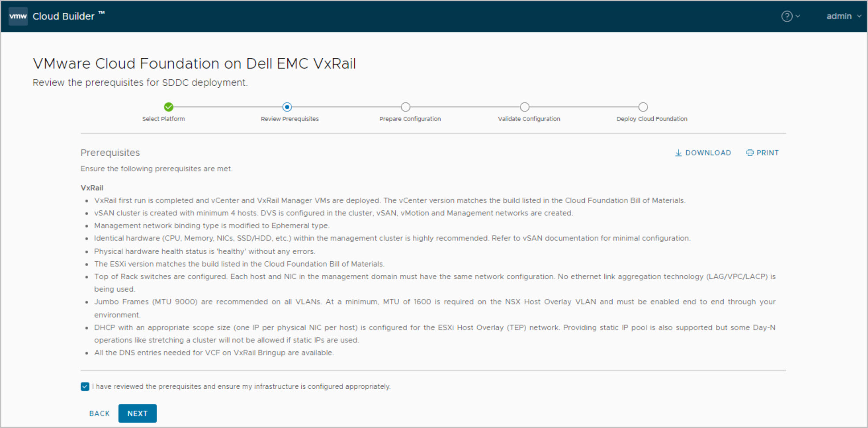Click the BACK button

pyautogui.click(x=100, y=413)
